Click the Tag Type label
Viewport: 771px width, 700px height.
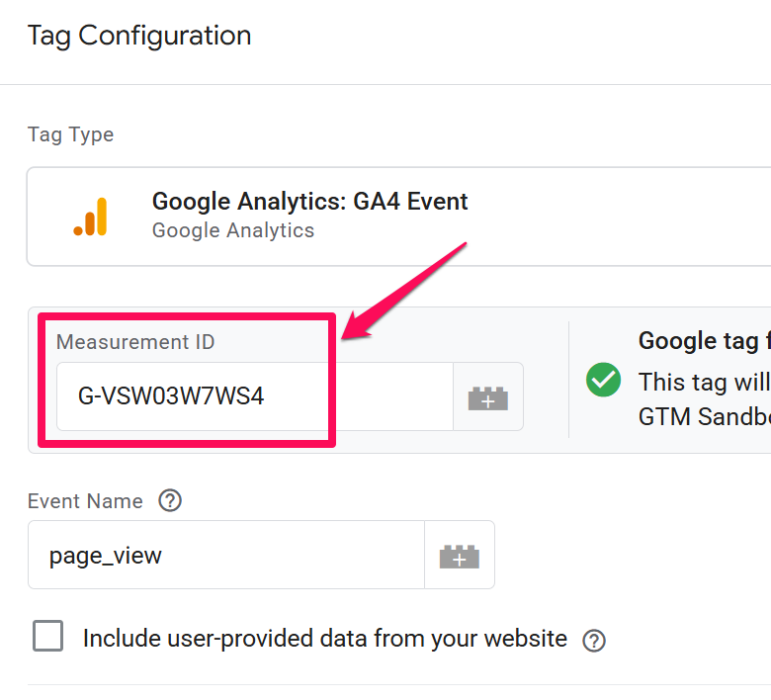coord(71,134)
